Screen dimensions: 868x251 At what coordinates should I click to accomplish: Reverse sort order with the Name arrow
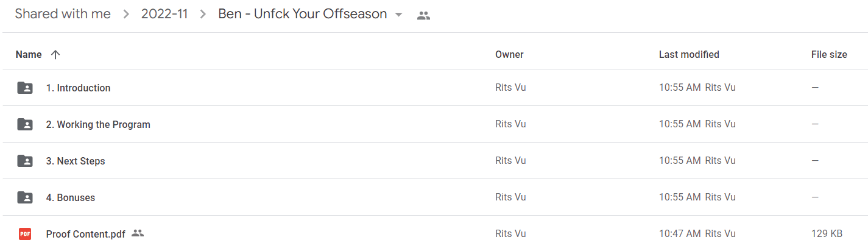55,55
